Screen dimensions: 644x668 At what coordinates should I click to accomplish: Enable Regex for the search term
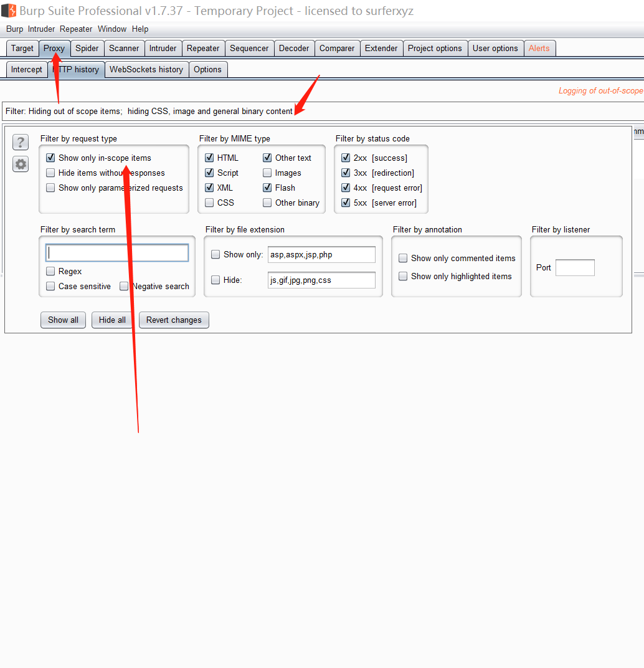(x=50, y=271)
